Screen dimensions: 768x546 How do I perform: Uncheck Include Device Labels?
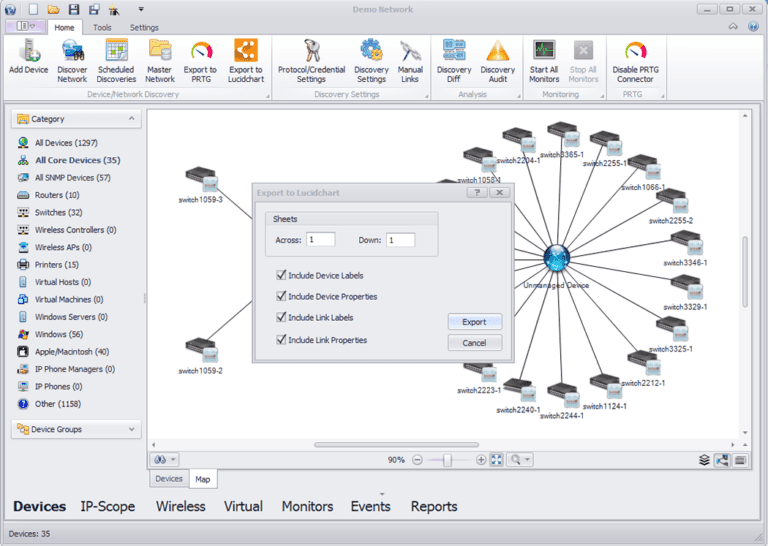[281, 275]
